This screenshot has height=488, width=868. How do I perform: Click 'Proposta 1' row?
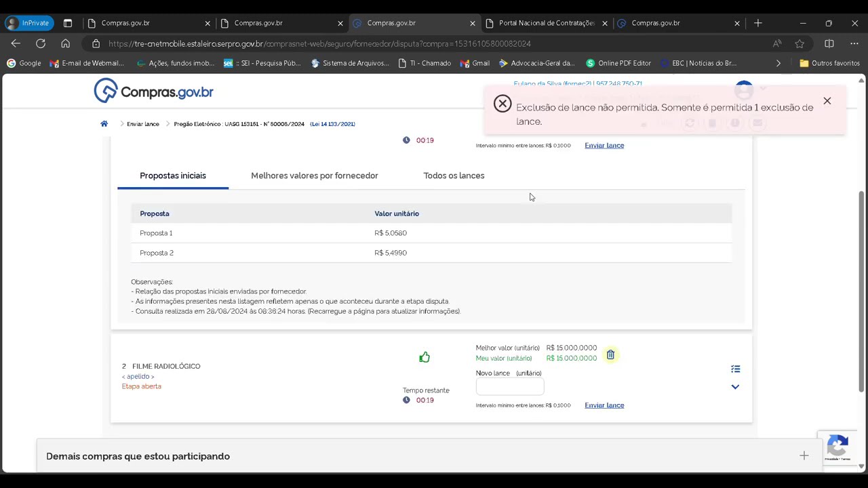[431, 233]
